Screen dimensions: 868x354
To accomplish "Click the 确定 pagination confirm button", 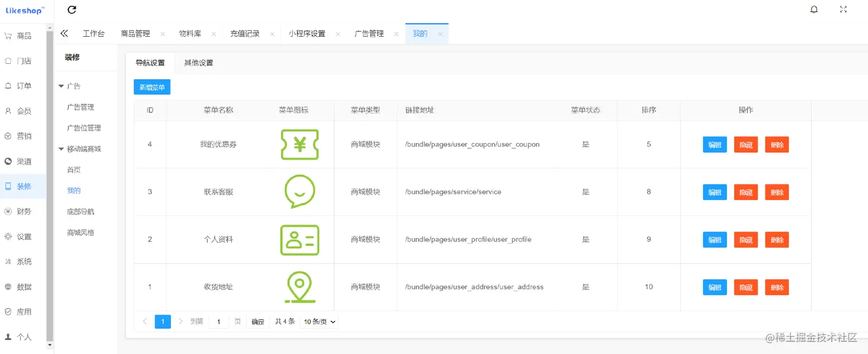I will pyautogui.click(x=258, y=322).
